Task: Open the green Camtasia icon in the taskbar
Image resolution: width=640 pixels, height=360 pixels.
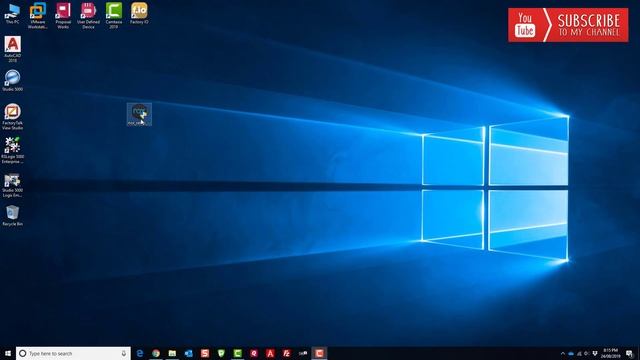Action: click(x=238, y=353)
